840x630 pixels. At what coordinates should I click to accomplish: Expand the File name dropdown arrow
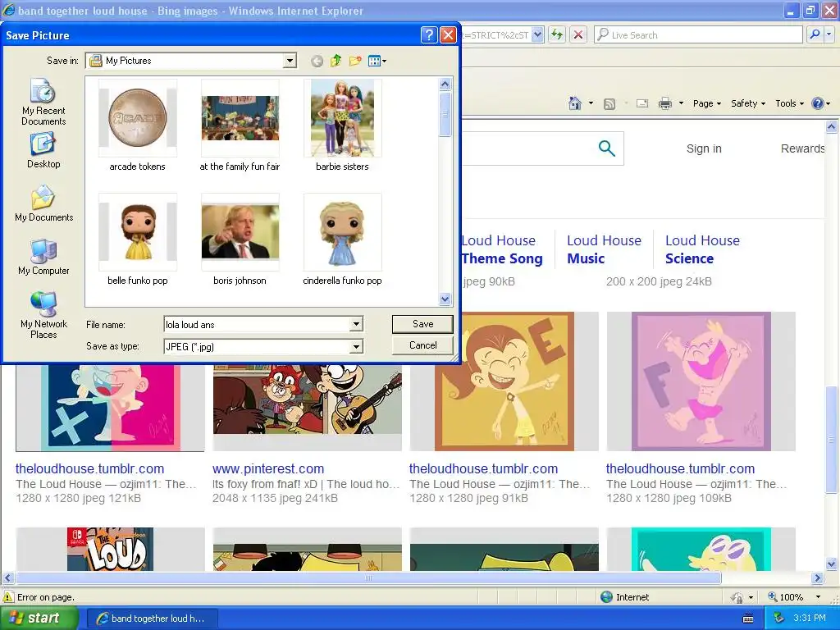pyautogui.click(x=356, y=324)
